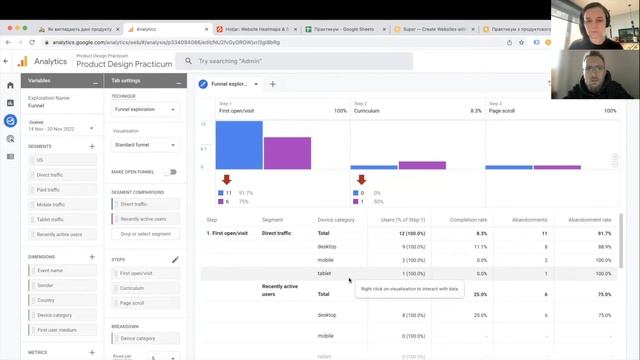Minimize the Tab settings panel
This screenshot has height=360, width=640.
[178, 82]
